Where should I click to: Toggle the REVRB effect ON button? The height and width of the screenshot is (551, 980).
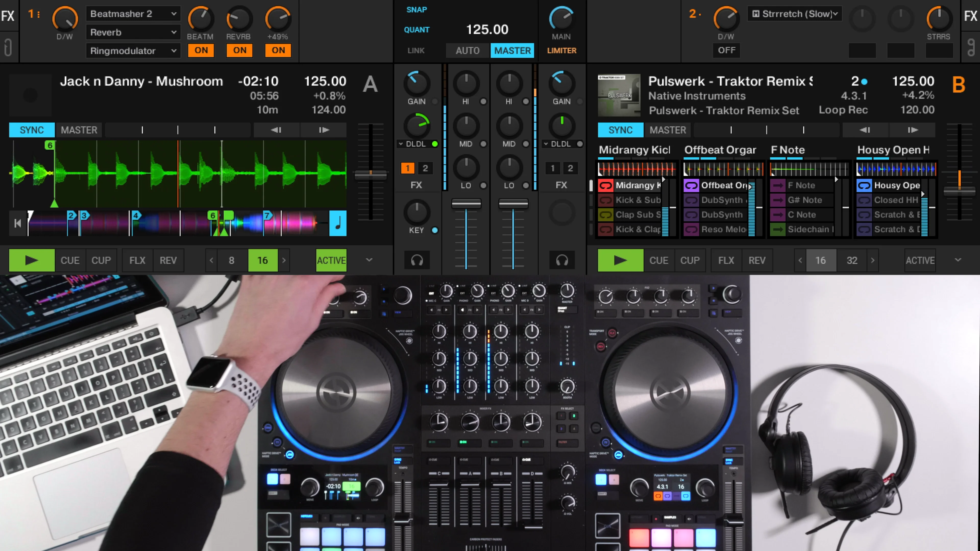240,50
